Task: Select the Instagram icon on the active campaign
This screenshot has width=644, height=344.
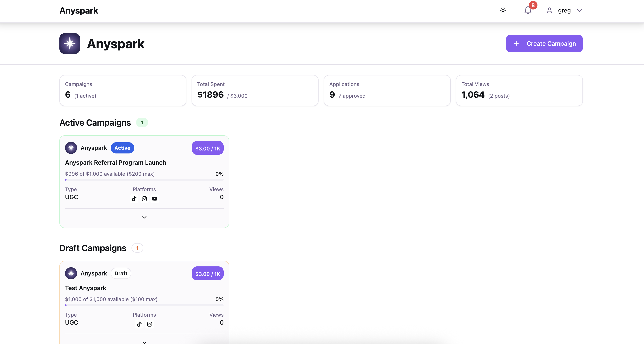Action: tap(144, 199)
